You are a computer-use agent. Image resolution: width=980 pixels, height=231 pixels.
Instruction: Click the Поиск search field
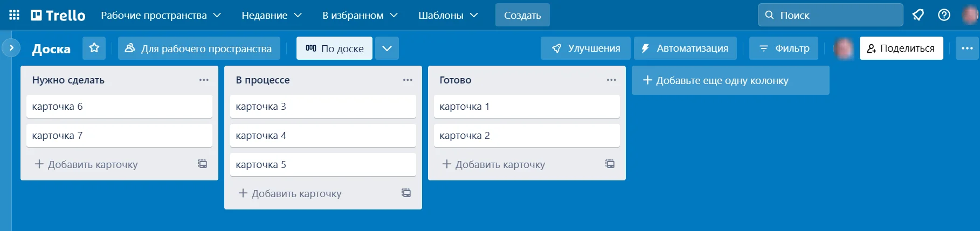(x=830, y=15)
